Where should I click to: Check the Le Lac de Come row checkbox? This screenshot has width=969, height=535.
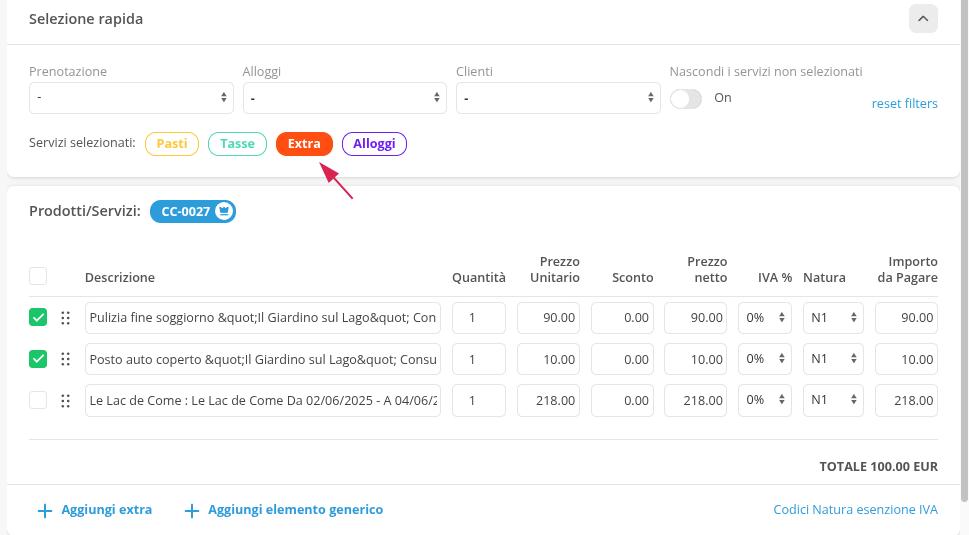click(x=38, y=400)
